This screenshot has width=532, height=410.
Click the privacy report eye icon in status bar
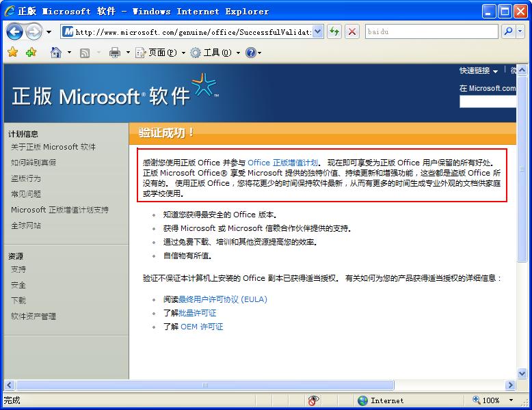[x=313, y=400]
